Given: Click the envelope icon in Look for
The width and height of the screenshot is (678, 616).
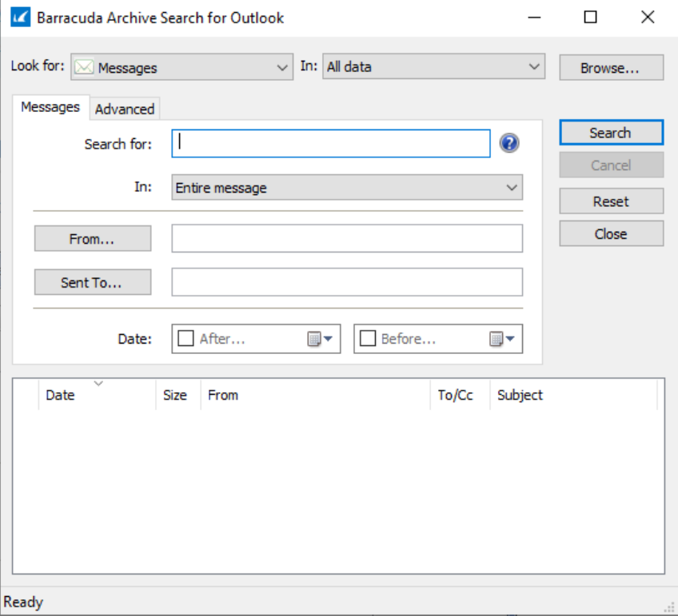Looking at the screenshot, I should coord(84,67).
